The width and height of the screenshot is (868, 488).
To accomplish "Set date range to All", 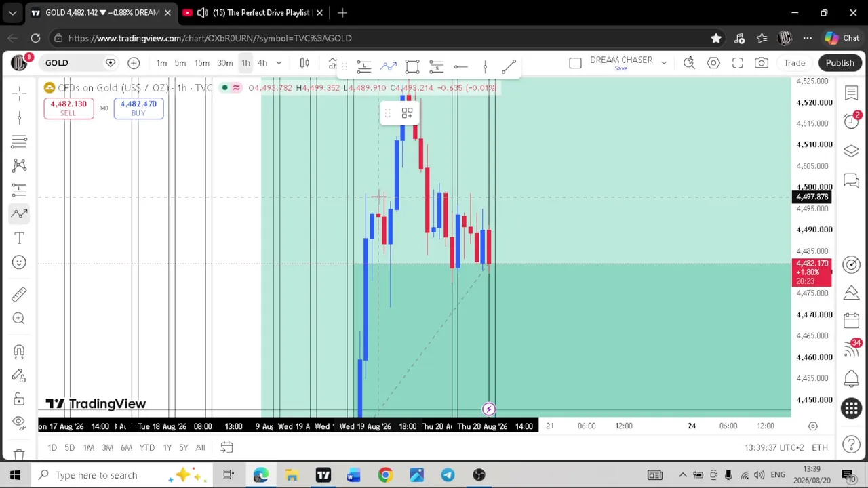I will (x=200, y=447).
